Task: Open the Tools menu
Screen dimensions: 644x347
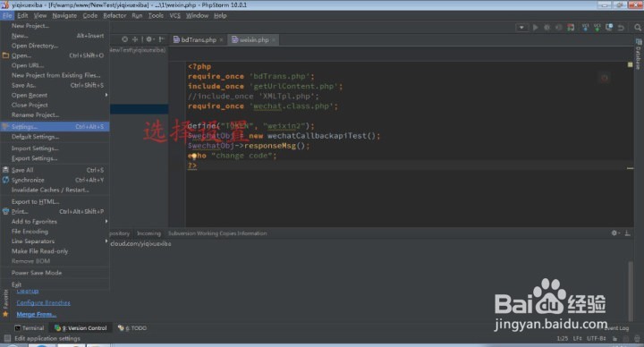Action: point(156,15)
